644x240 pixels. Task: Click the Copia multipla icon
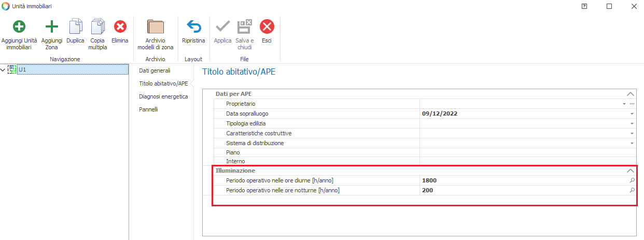click(x=97, y=27)
